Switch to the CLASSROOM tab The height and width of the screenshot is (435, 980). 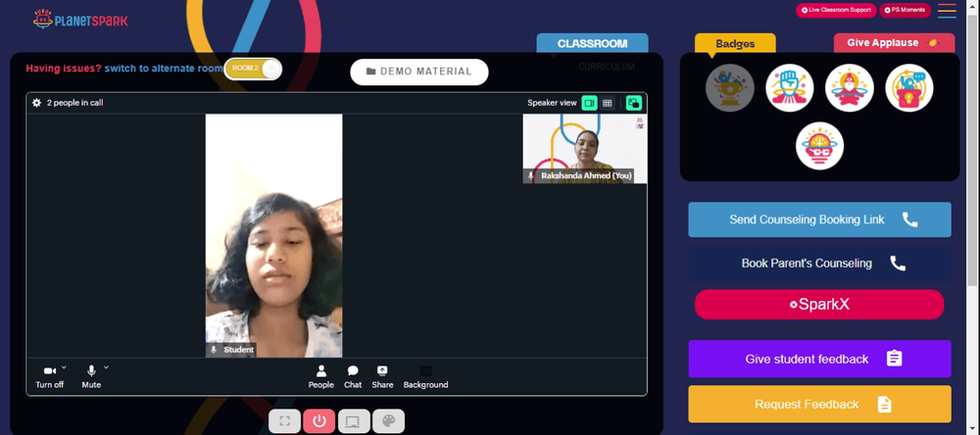click(x=593, y=44)
